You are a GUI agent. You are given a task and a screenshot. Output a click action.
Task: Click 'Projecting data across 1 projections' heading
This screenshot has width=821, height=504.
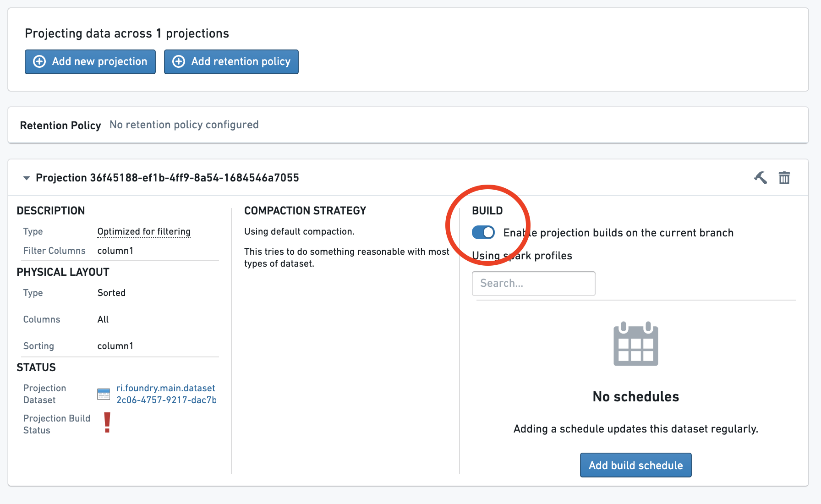[127, 33]
